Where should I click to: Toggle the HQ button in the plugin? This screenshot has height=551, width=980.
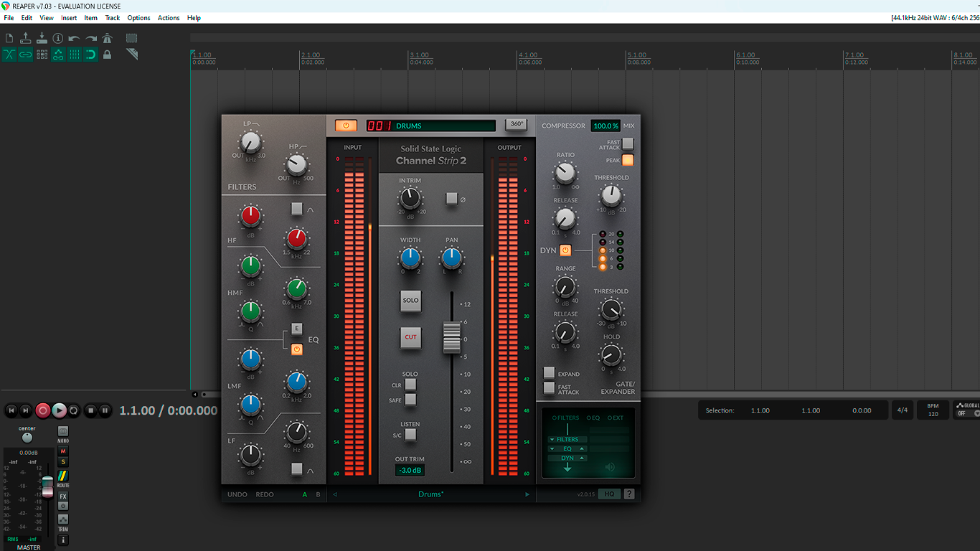[x=609, y=494]
